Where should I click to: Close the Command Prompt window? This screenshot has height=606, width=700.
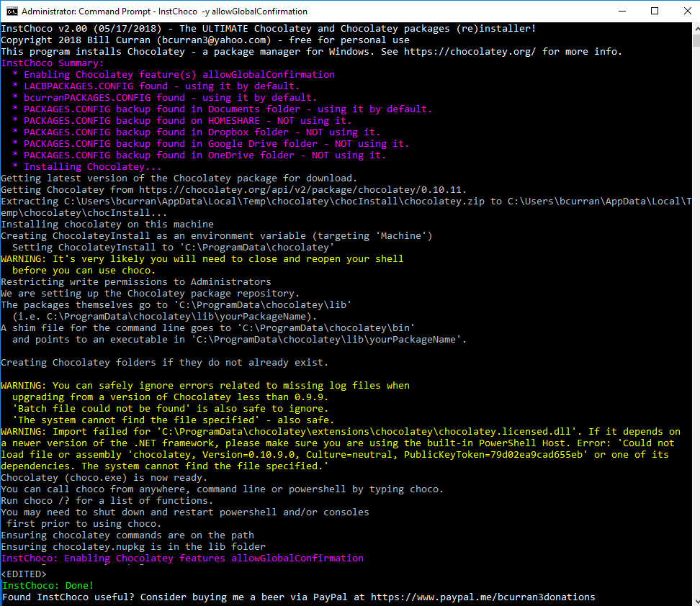(688, 12)
